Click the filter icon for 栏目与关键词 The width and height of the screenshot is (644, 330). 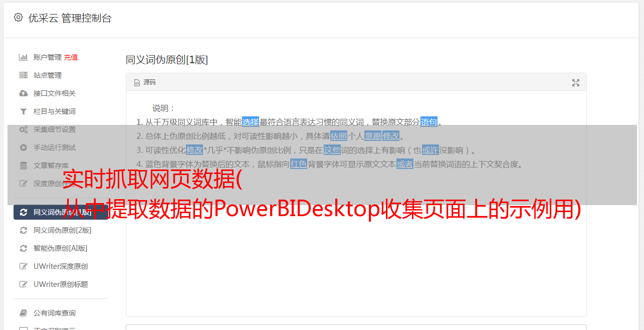coord(23,111)
